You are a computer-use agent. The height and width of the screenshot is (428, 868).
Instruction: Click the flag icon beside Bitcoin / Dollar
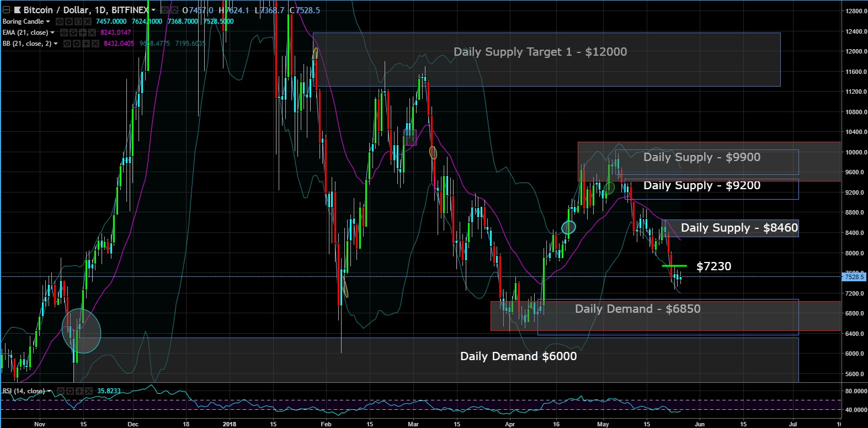coord(17,10)
